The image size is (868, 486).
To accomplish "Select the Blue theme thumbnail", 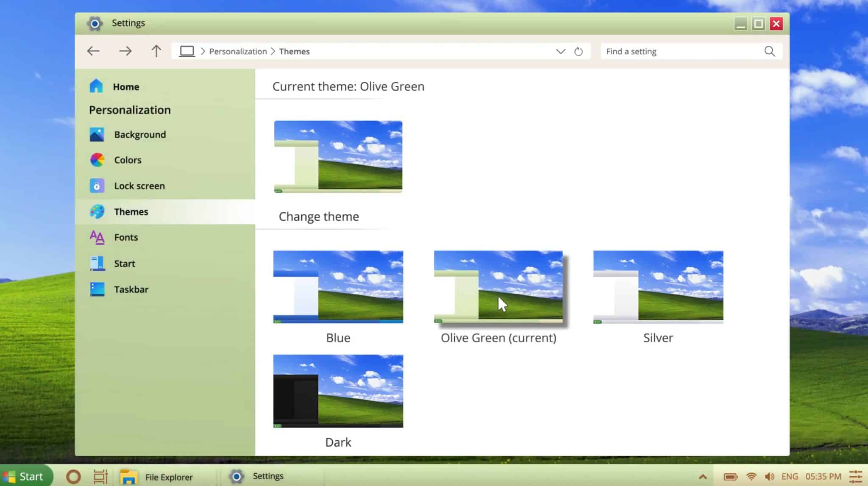I will tap(338, 287).
